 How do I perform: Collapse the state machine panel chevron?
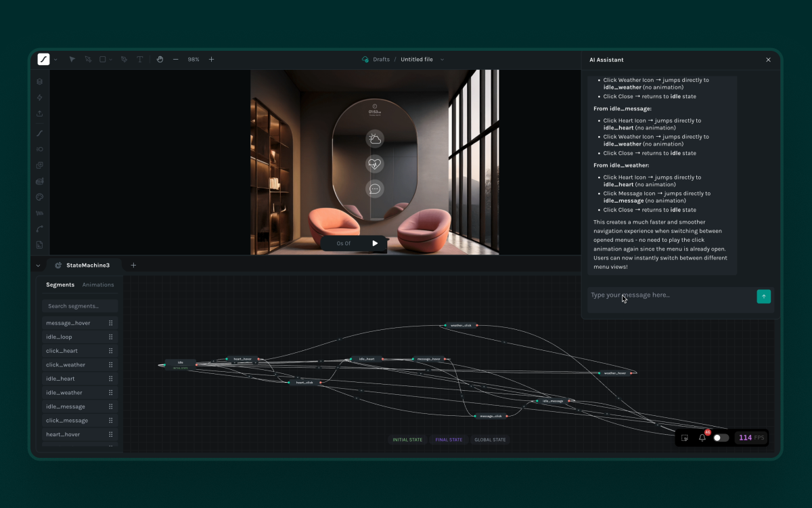pyautogui.click(x=38, y=266)
